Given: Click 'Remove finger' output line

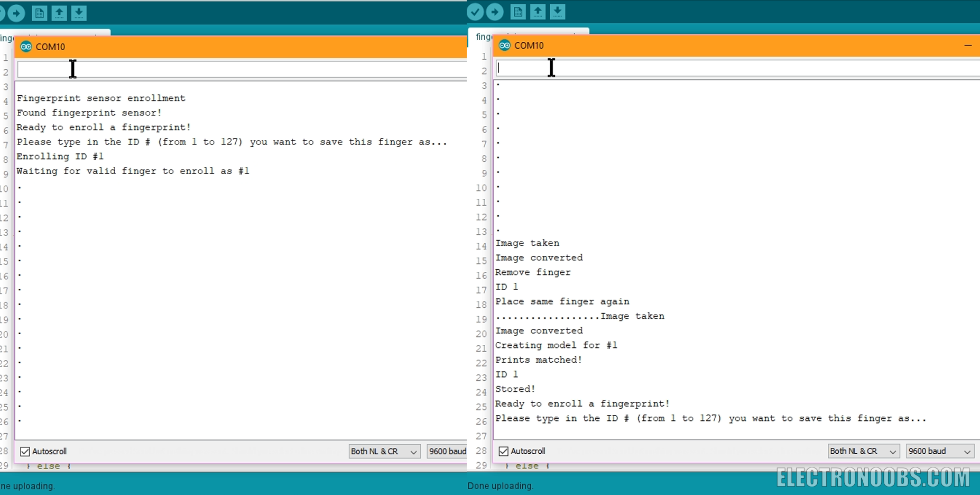Looking at the screenshot, I should pos(533,272).
